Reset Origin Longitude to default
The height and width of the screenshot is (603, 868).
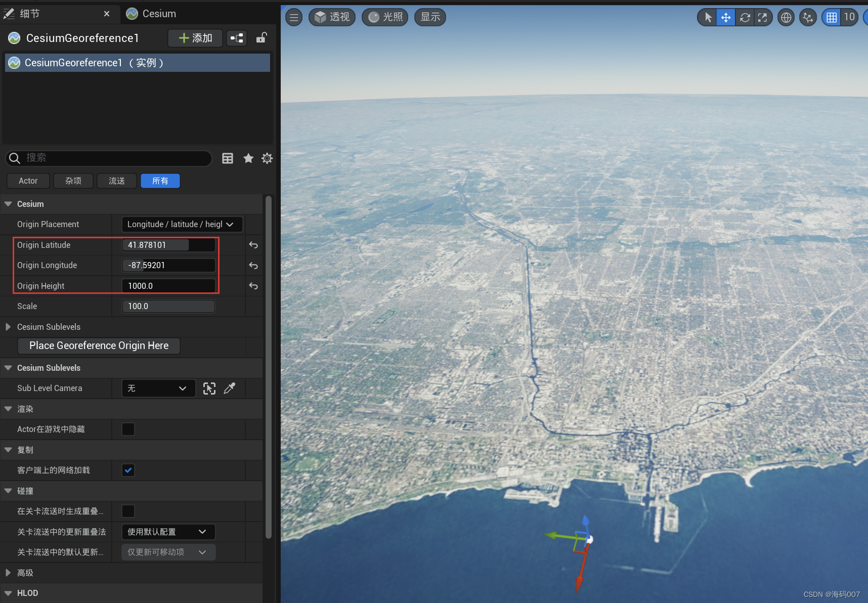(253, 266)
